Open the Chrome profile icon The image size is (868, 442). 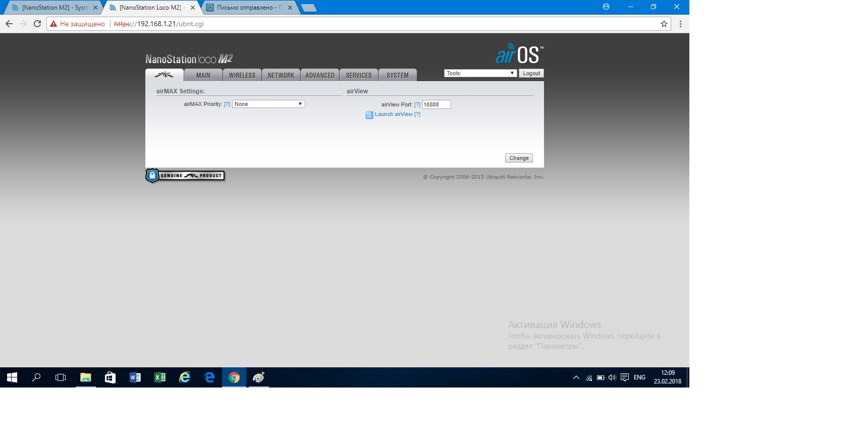[606, 7]
